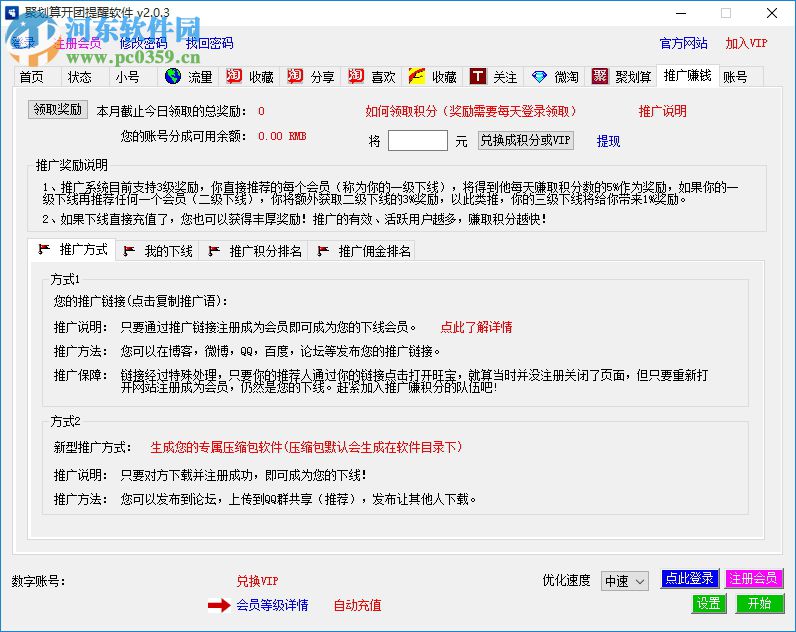Click the 点此登录 button
796x632 pixels.
coord(689,578)
